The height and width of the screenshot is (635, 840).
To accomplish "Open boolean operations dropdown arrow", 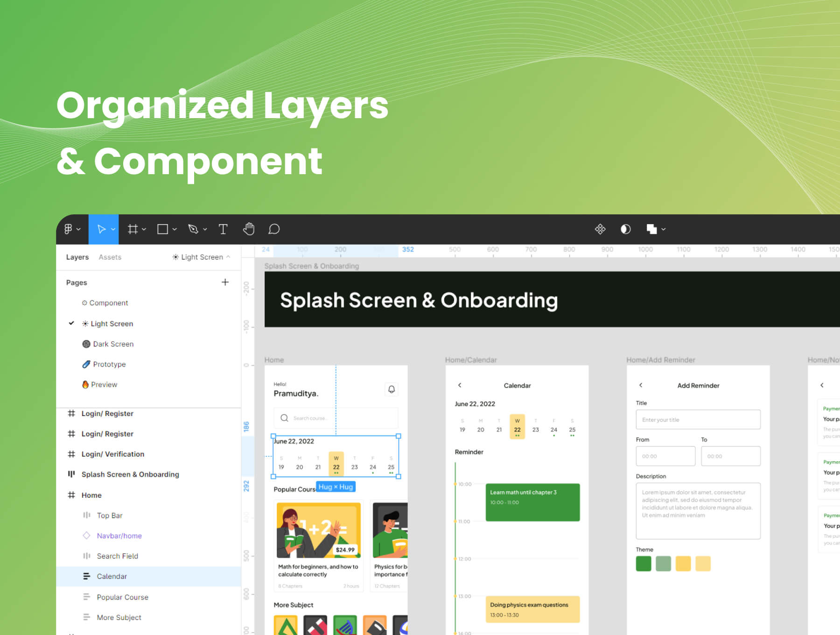I will coord(664,229).
